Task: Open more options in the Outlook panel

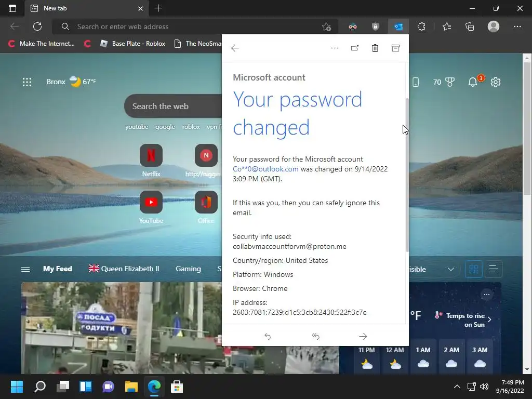Action: (x=335, y=48)
